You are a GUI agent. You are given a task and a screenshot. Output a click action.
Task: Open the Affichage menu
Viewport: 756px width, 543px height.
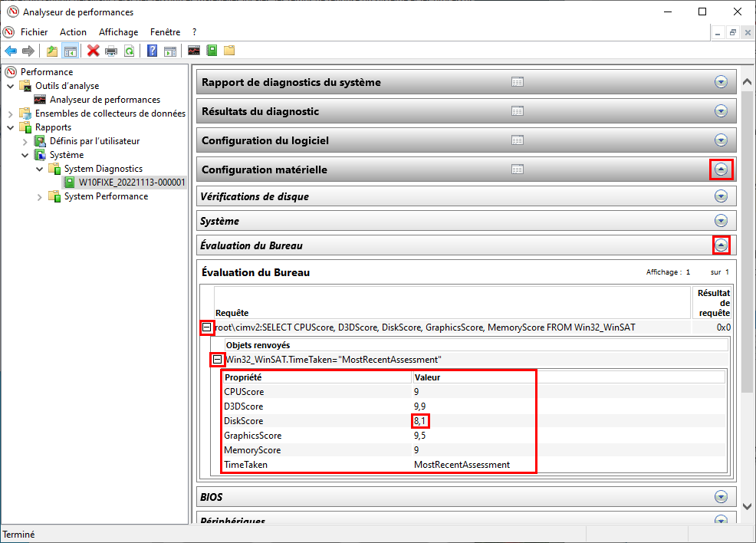pos(119,32)
